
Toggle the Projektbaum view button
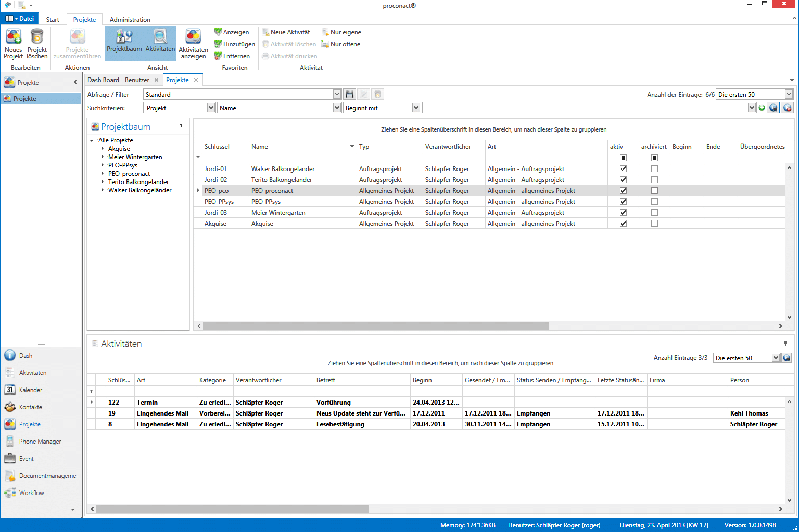click(124, 44)
